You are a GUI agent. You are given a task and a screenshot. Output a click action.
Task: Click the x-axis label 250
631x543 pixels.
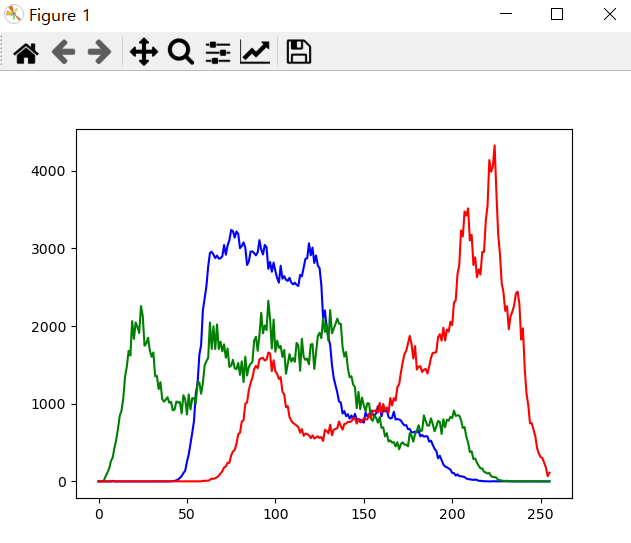point(540,514)
